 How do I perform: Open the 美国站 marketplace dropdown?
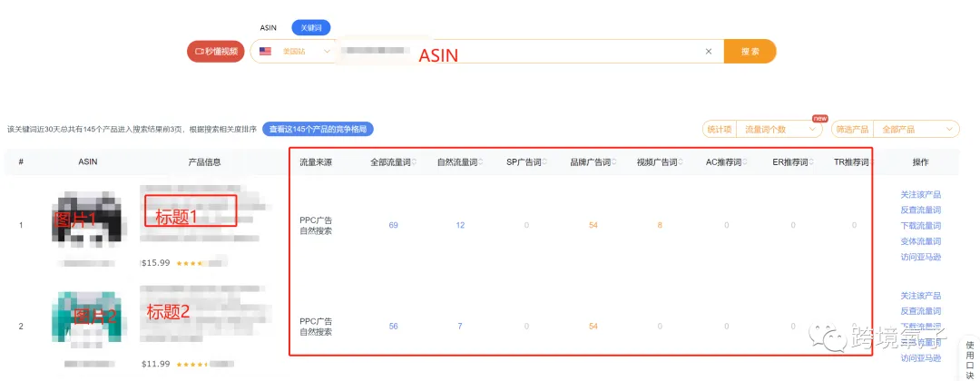pyautogui.click(x=294, y=52)
